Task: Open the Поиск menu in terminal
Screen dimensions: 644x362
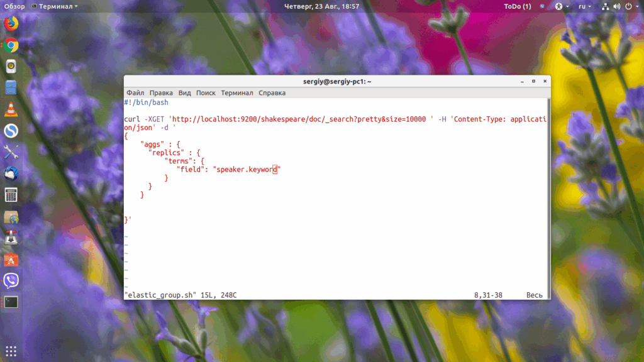Action: coord(206,93)
